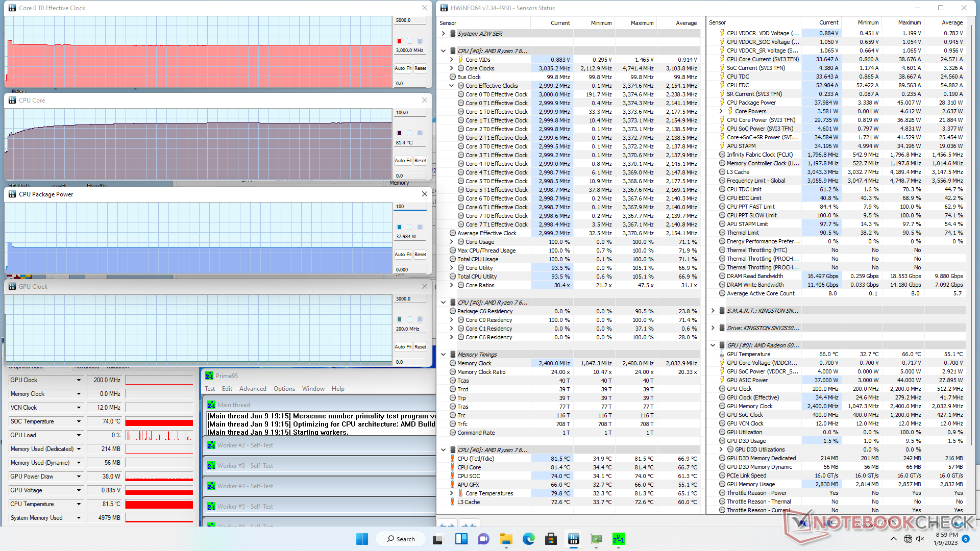Open GPU-Z graphics card icon in taskbar
This screenshot has width=980, height=551.
click(x=596, y=539)
